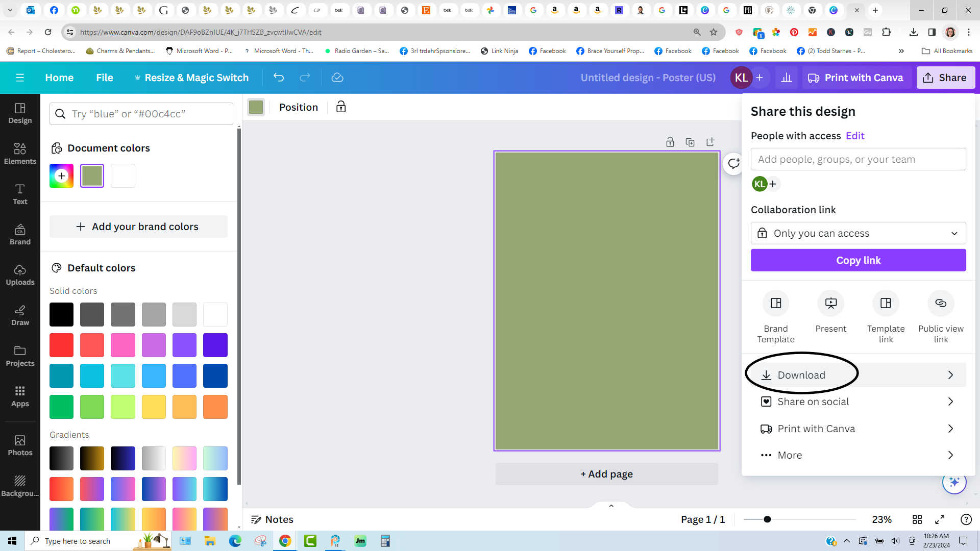Open the Elements sidebar panel
The width and height of the screenshot is (980, 551).
20,154
